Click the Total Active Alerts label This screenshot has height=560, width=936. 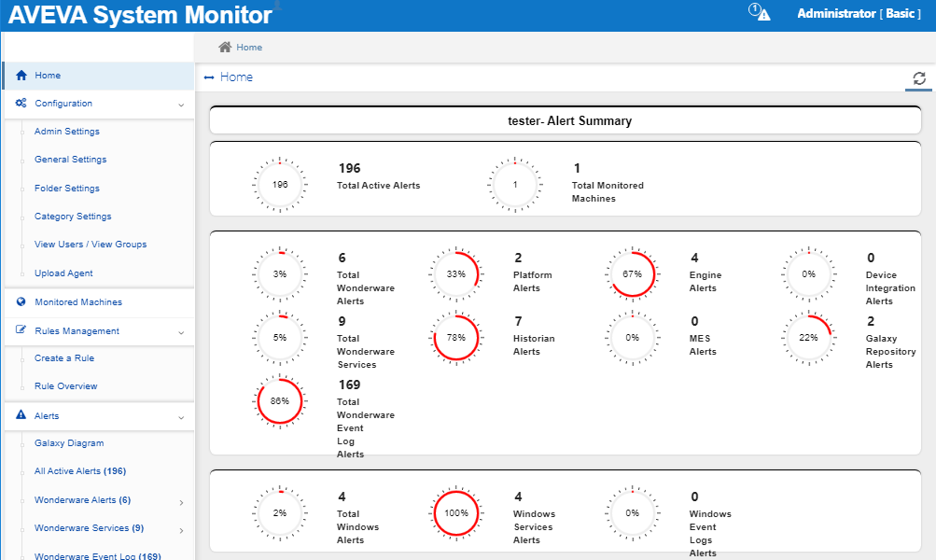tap(379, 185)
